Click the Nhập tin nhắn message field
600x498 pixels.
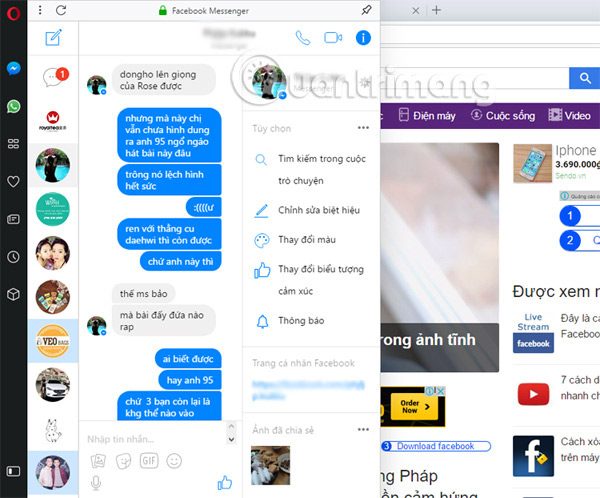tap(153, 439)
